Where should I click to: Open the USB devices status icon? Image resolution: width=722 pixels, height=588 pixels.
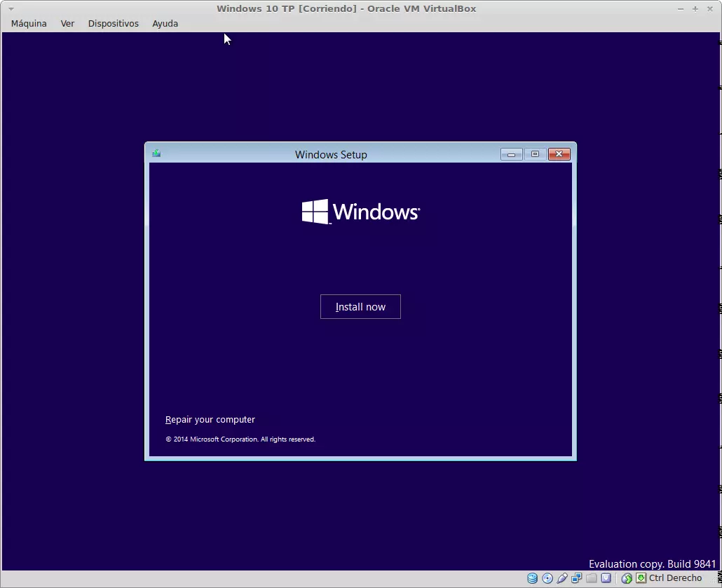(x=562, y=578)
